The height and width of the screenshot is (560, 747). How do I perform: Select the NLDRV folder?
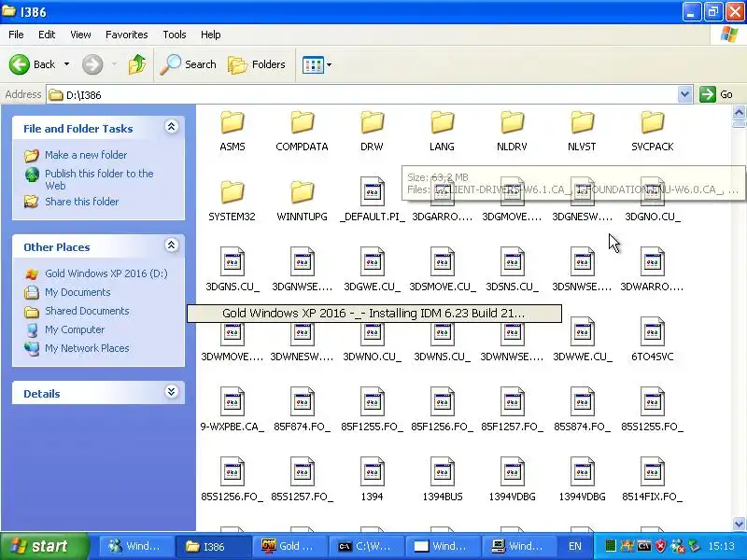tap(512, 132)
